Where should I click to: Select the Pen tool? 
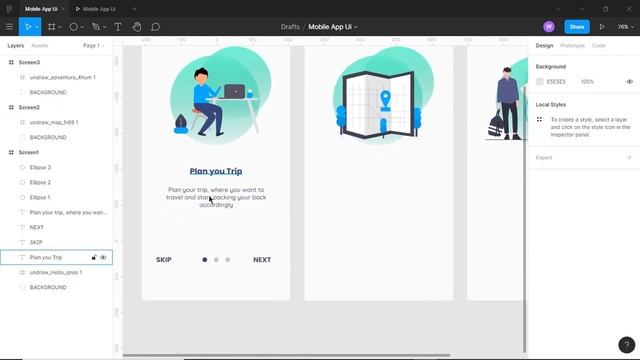tap(96, 27)
